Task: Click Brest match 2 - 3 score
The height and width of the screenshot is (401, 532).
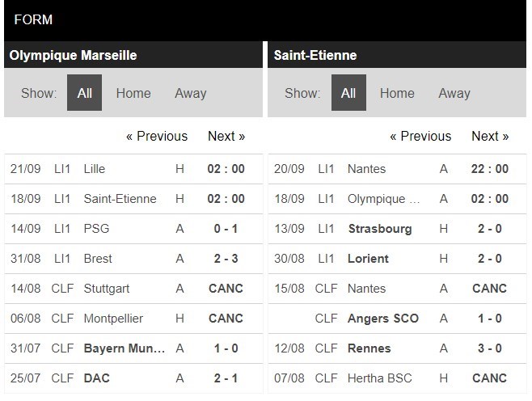Action: pos(226,259)
